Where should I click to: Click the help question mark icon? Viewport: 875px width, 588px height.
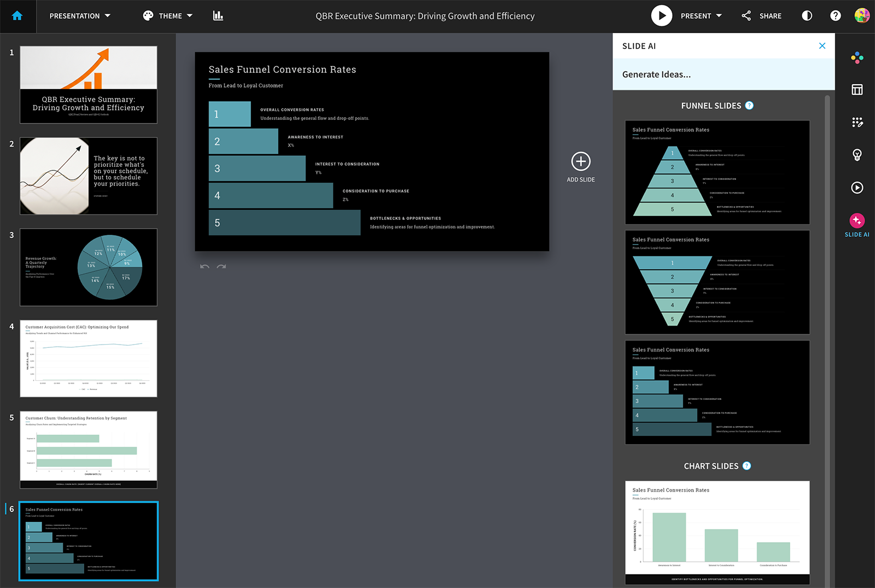(835, 16)
